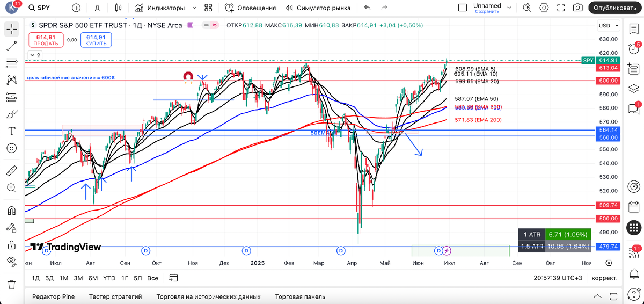Select the YTD time range
The width and height of the screenshot is (644, 304).
click(109, 278)
